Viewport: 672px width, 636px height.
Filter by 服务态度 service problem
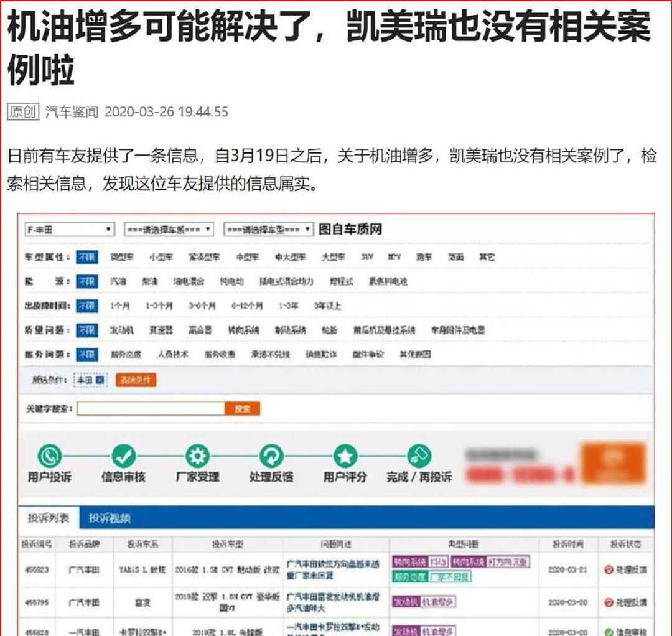[x=126, y=355]
